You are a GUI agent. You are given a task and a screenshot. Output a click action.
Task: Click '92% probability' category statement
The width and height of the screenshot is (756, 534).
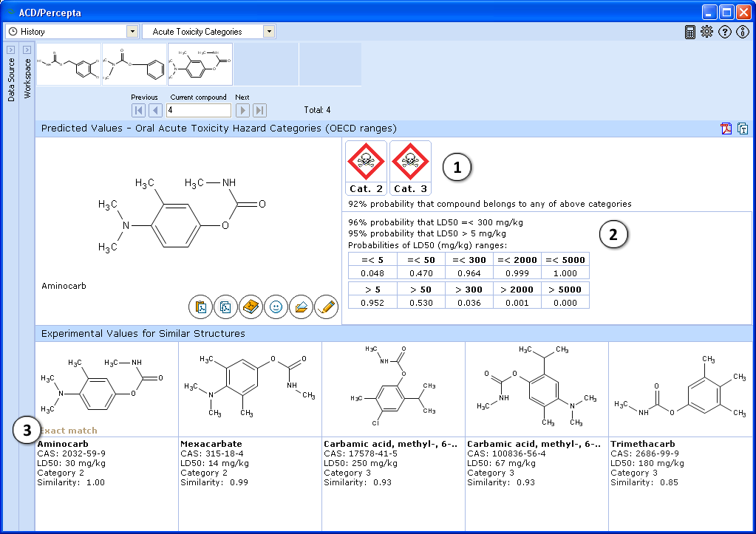pyautogui.click(x=490, y=204)
